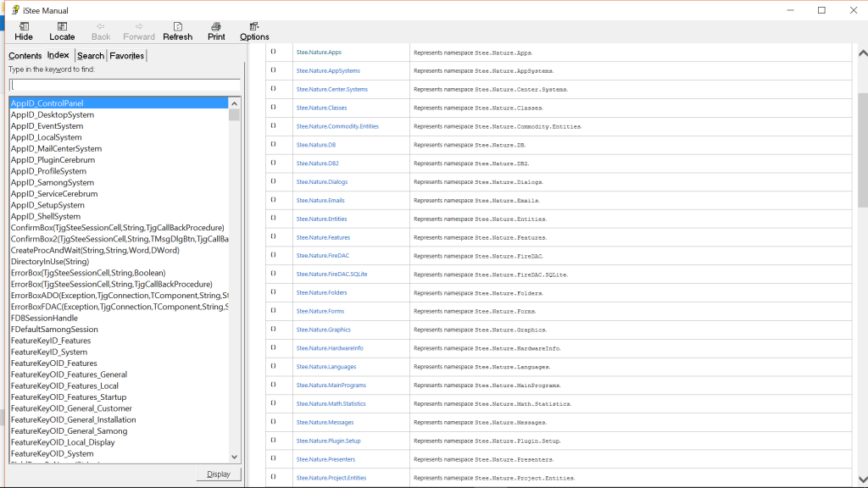The image size is (868, 488).
Task: Click the keyword input field
Action: tap(124, 85)
